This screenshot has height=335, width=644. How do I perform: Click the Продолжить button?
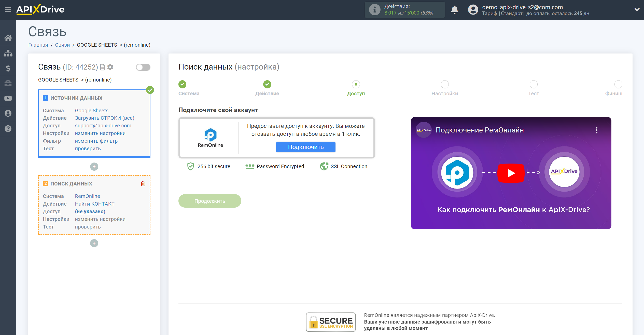tap(210, 201)
